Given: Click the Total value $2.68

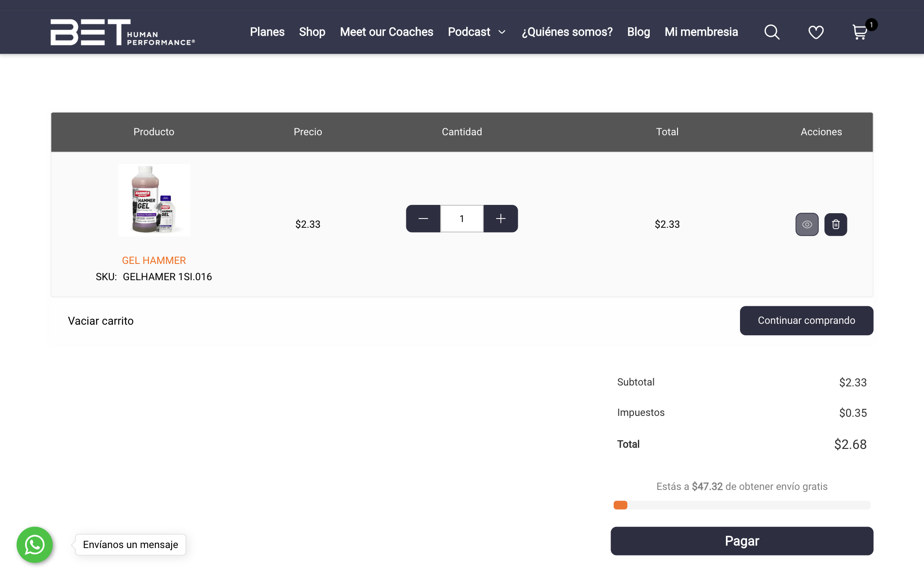Looking at the screenshot, I should (850, 444).
